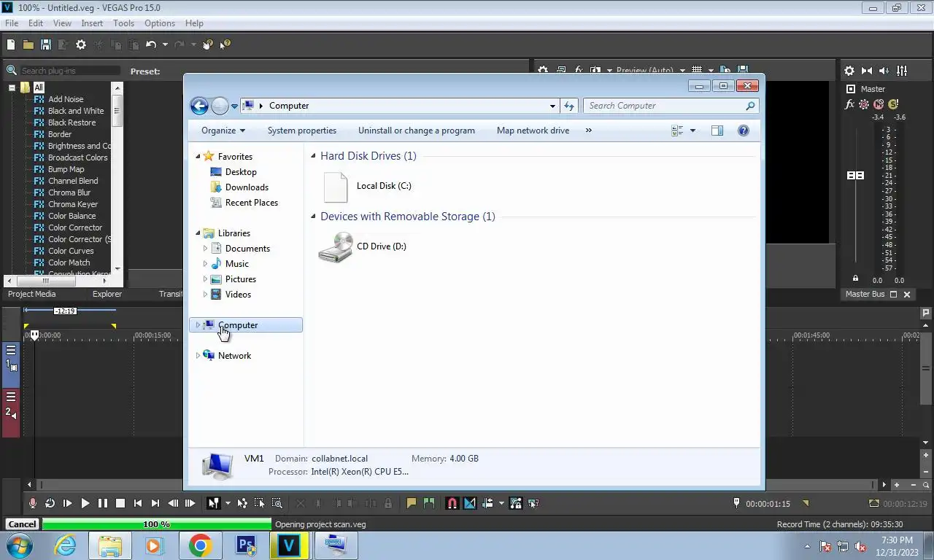Open address bar history dropdown arrow
Viewport: 934px width, 560px height.
coord(552,106)
